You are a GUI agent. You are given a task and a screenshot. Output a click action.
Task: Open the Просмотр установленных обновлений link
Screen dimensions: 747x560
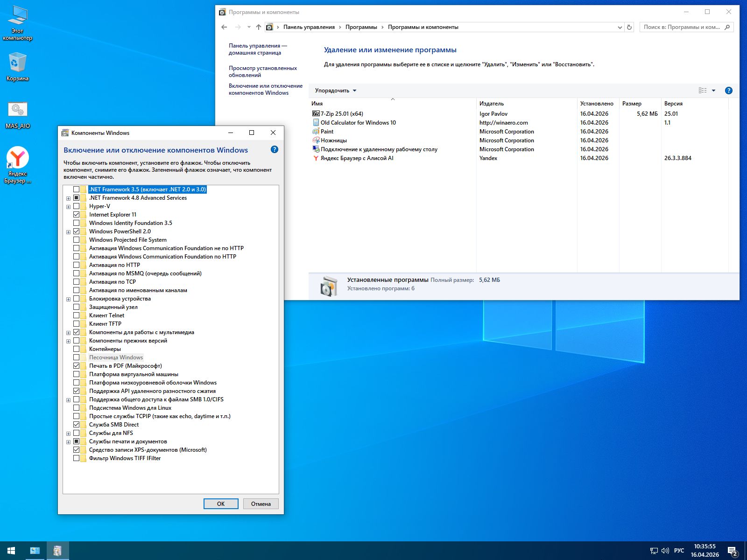coord(262,71)
